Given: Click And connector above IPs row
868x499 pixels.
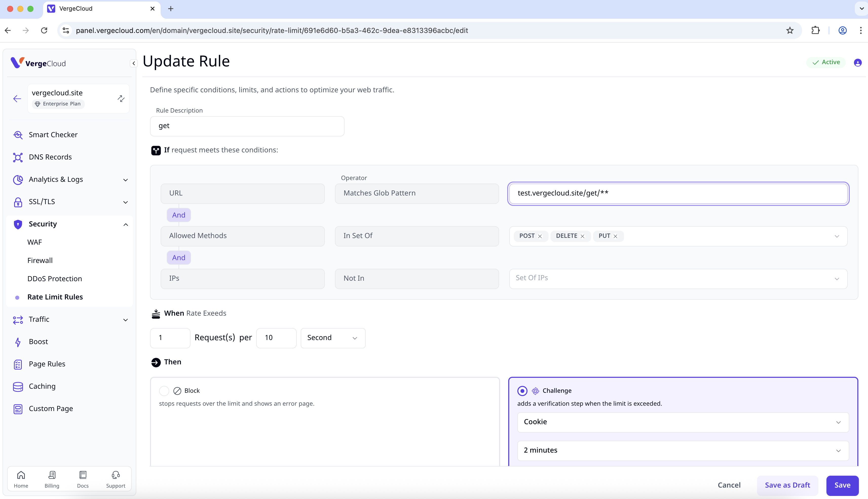Looking at the screenshot, I should [x=179, y=258].
